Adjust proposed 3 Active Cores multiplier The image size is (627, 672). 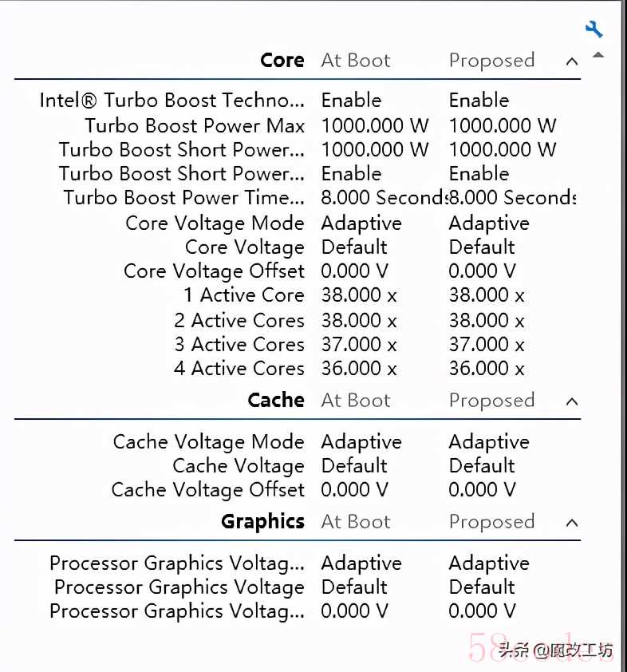pos(487,345)
